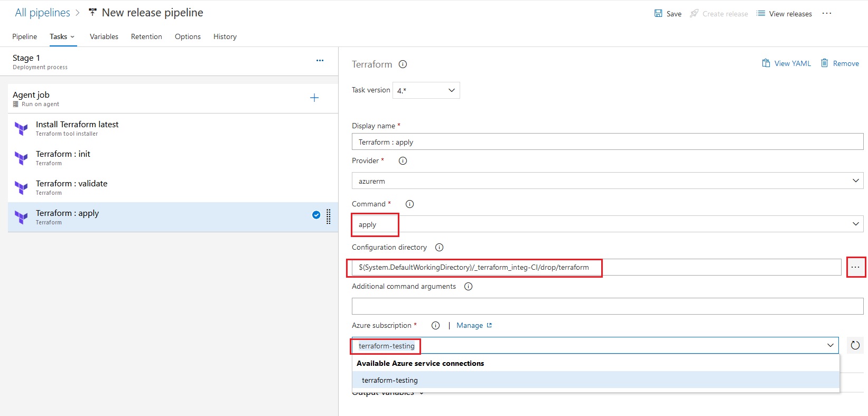868x416 pixels.
Task: Open the top-right more actions ellipsis
Action: 827,13
